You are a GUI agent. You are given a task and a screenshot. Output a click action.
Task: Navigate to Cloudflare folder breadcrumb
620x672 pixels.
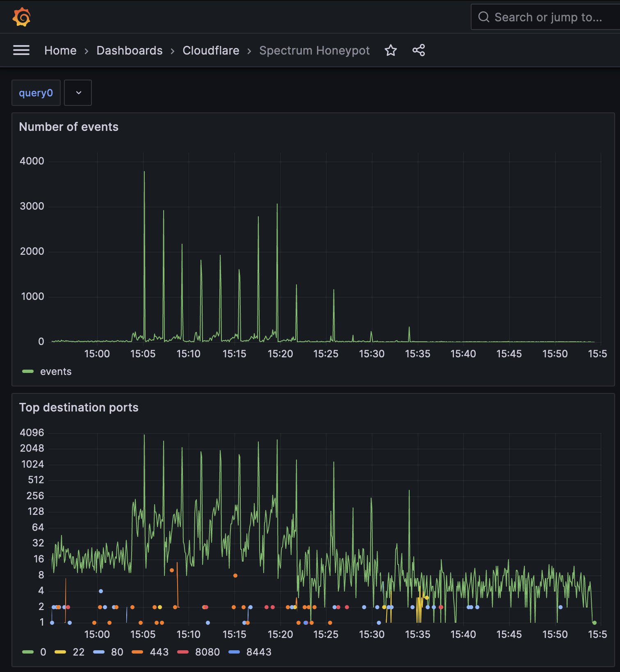tap(211, 50)
